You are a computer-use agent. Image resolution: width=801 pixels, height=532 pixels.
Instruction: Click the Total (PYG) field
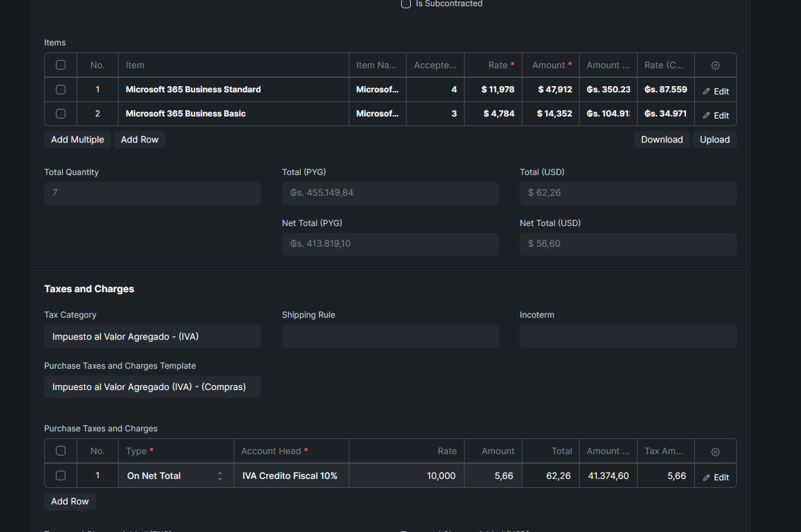[390, 194]
